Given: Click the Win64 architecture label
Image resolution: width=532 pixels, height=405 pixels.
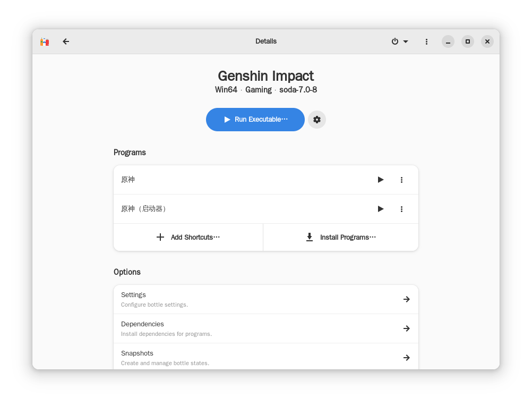Looking at the screenshot, I should [226, 90].
